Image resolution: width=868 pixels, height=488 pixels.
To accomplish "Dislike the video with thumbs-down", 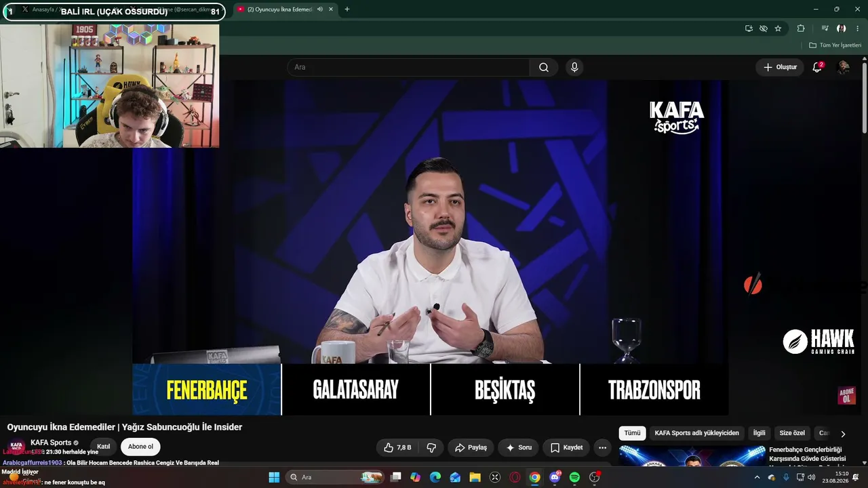I will (x=431, y=447).
